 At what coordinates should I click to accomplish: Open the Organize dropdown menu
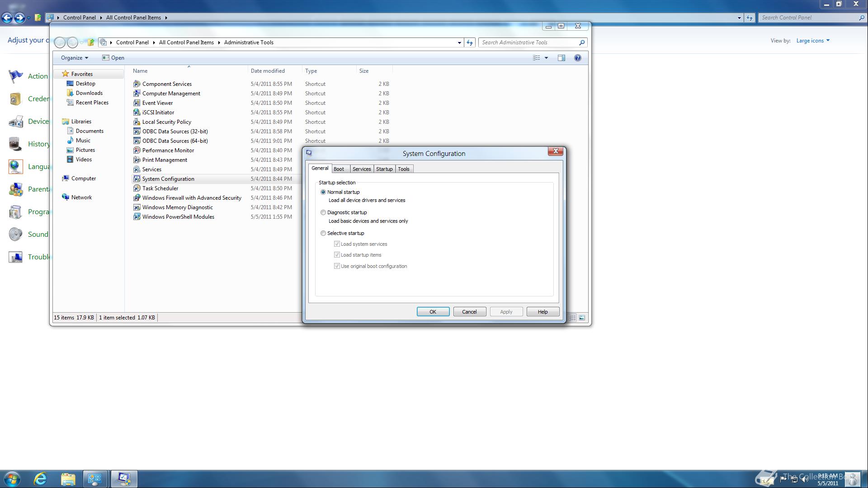pyautogui.click(x=75, y=58)
